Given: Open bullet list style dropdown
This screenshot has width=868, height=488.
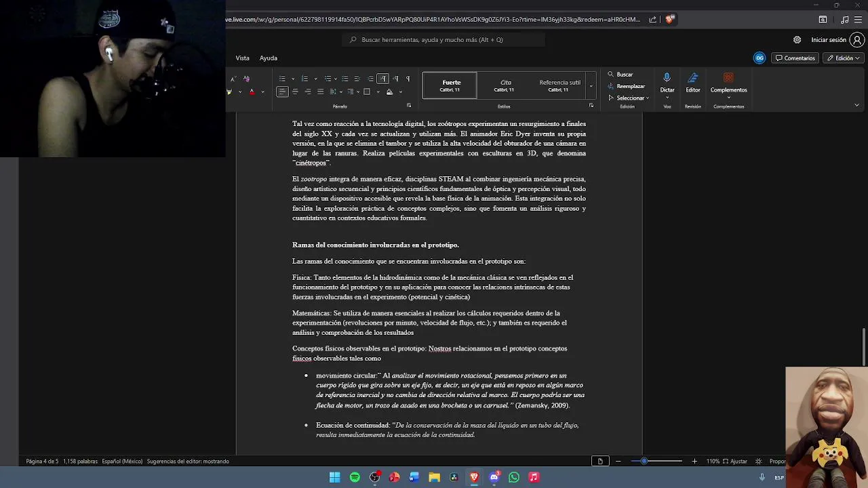Looking at the screenshot, I should click(293, 79).
